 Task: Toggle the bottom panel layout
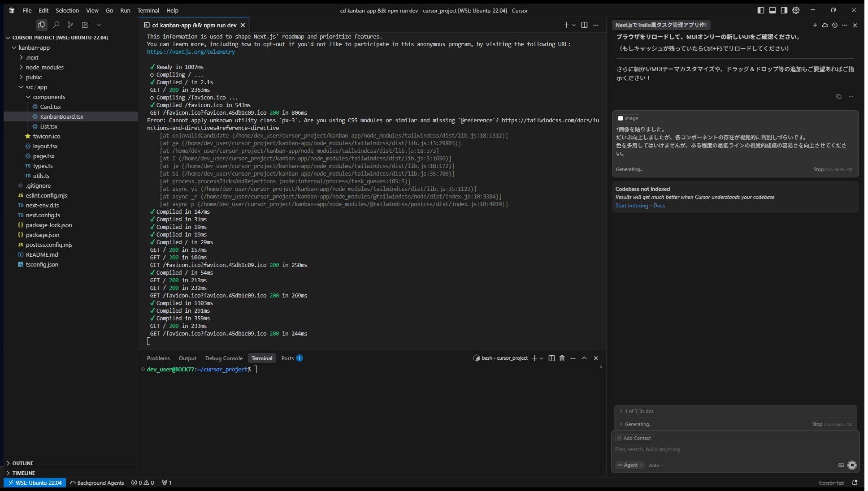773,10
